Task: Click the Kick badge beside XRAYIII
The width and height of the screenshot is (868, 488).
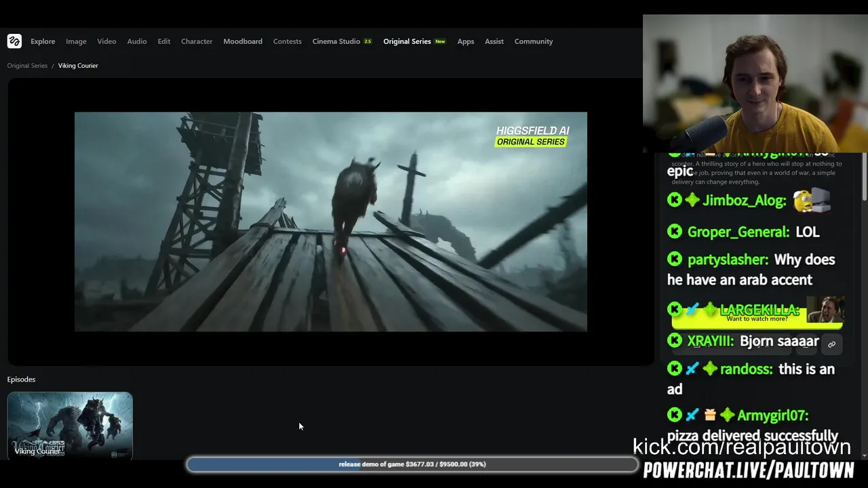Action: tap(675, 342)
